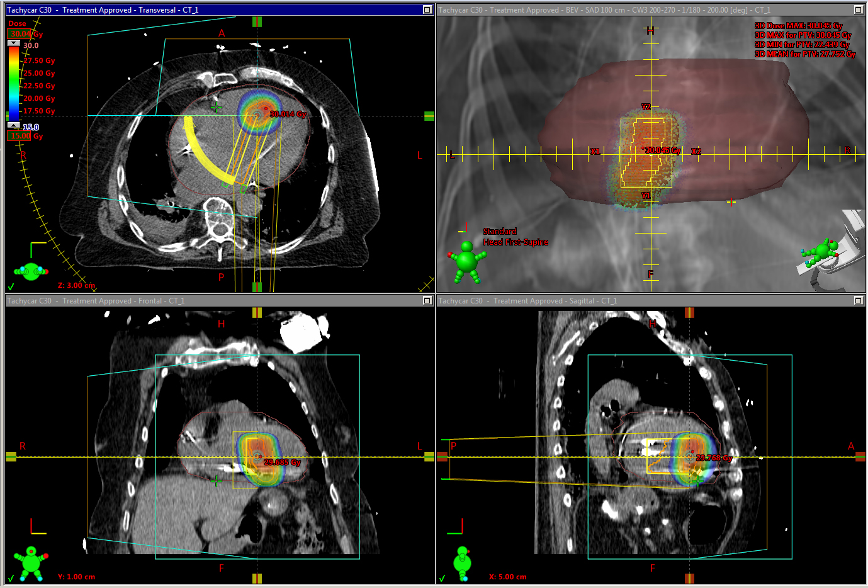Maximize the Frontal view pane
This screenshot has width=868, height=588.
click(427, 300)
